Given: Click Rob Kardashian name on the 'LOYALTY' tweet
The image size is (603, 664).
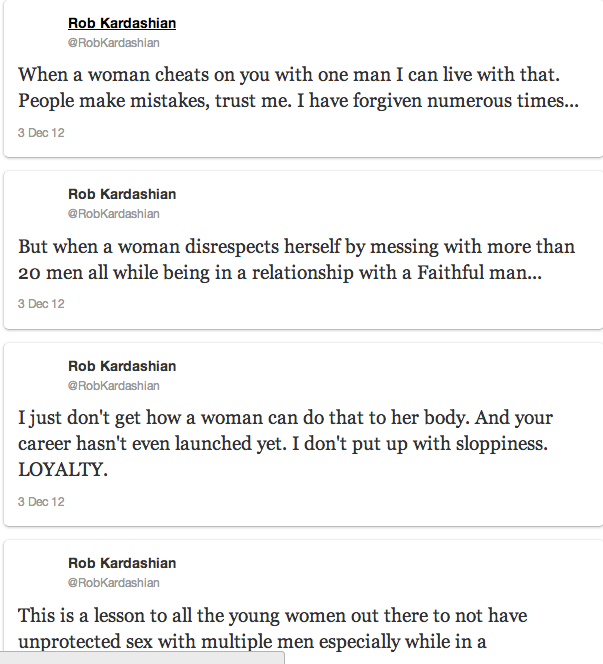Looking at the screenshot, I should point(122,366).
